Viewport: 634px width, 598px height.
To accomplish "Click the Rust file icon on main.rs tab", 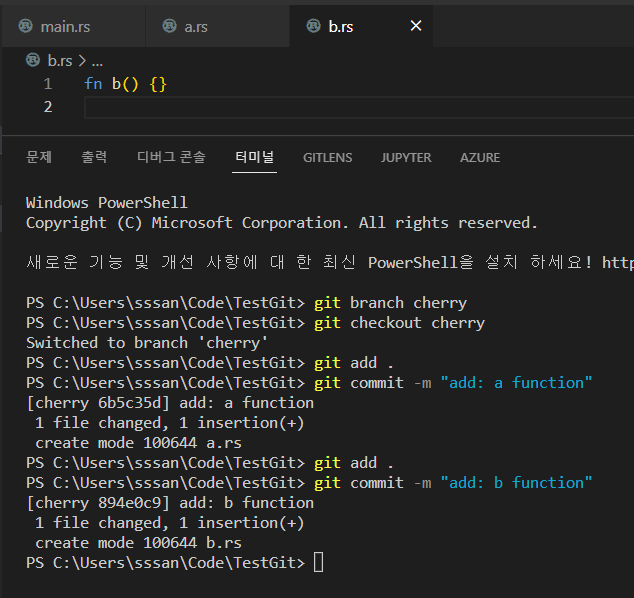I will click(x=24, y=27).
